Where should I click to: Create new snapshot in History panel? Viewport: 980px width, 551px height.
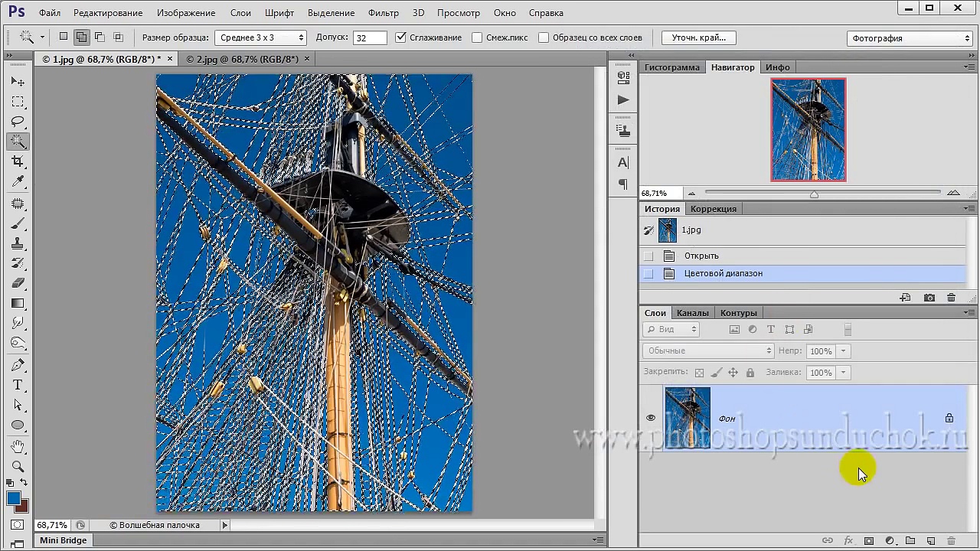(x=929, y=298)
